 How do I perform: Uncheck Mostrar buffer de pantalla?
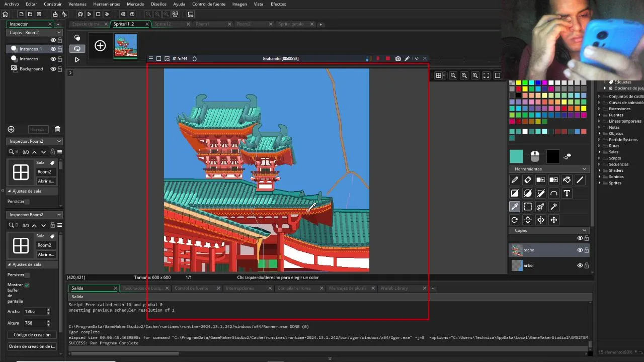pyautogui.click(x=27, y=285)
